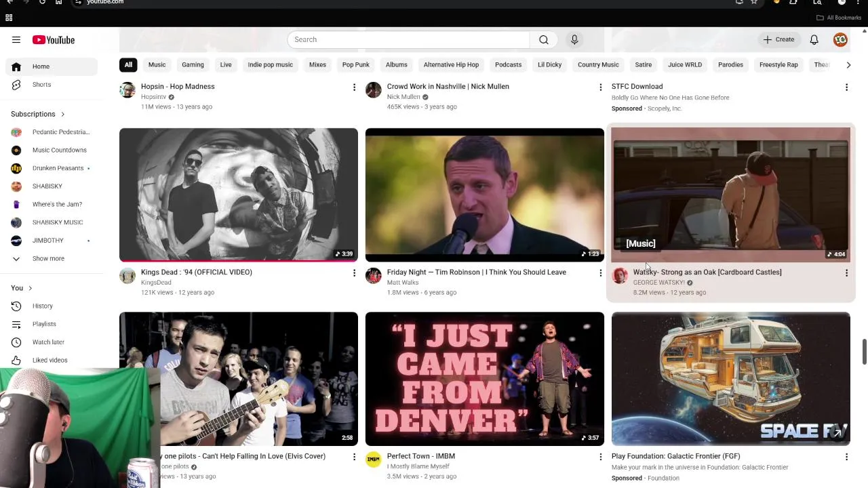Expand Show more subscriptions
The height and width of the screenshot is (488, 868).
tap(52, 258)
